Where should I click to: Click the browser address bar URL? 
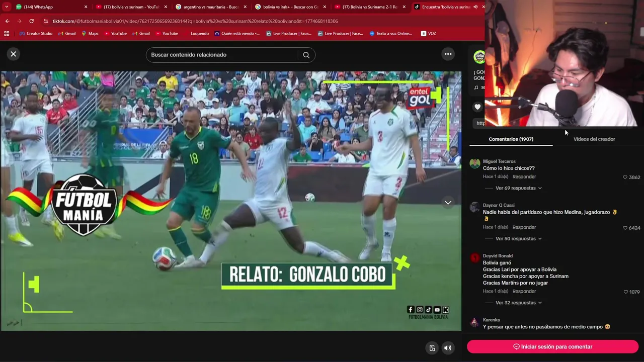(195, 21)
